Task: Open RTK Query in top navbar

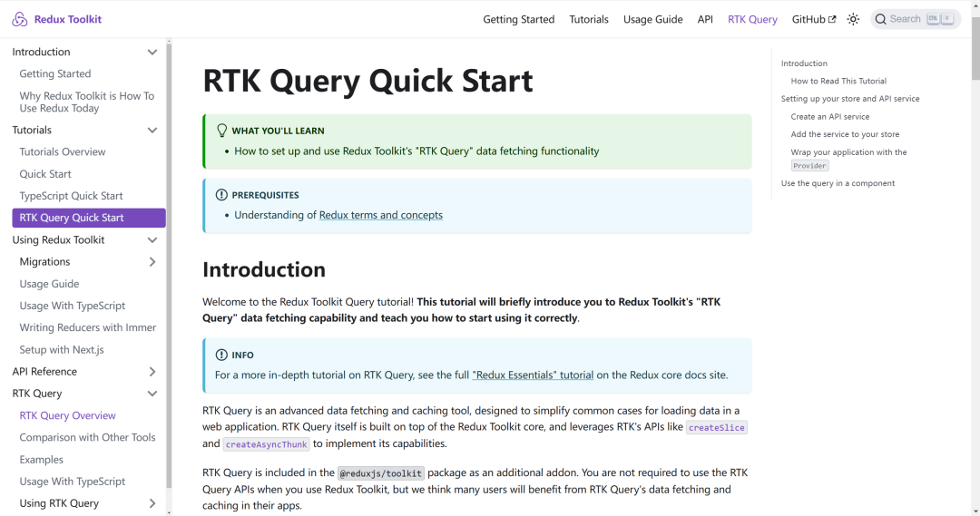Action: (752, 19)
